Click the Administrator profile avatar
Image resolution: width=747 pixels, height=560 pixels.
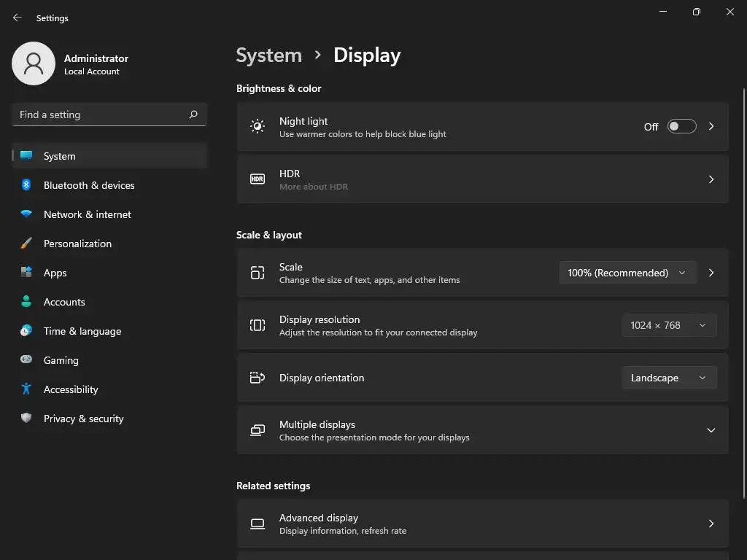point(34,63)
